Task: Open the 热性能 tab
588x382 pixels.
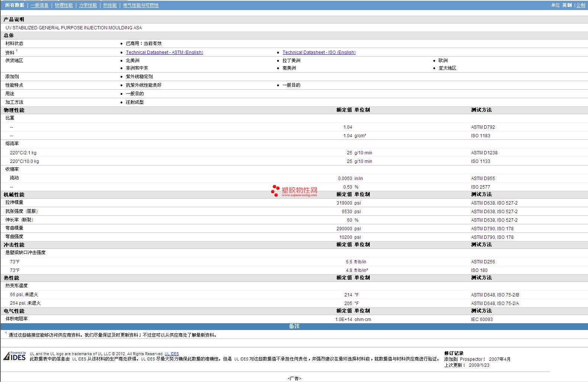Action: coord(110,5)
